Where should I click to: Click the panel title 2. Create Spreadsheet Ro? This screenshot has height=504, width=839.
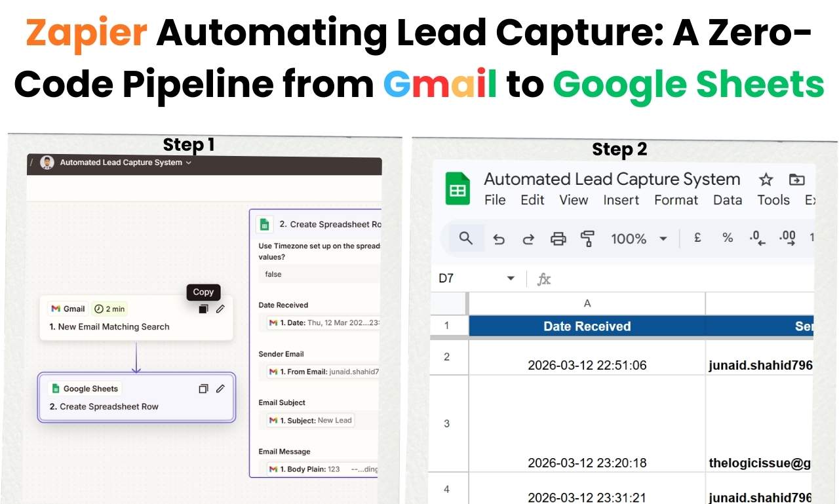tap(330, 224)
